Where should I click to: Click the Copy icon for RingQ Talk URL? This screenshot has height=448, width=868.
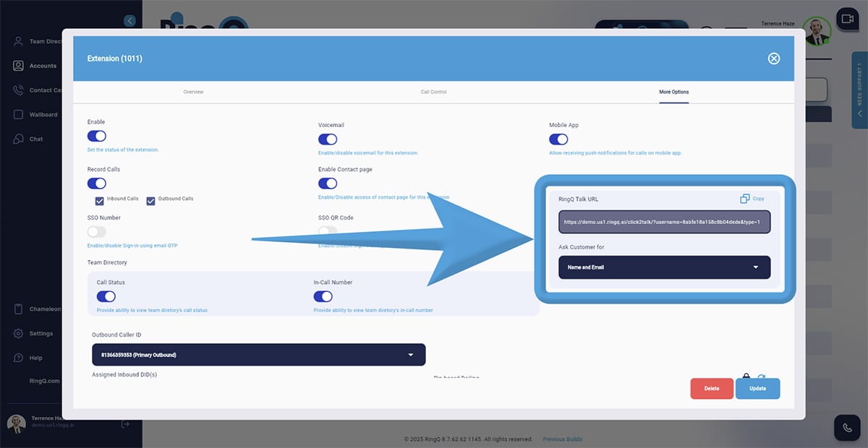745,199
